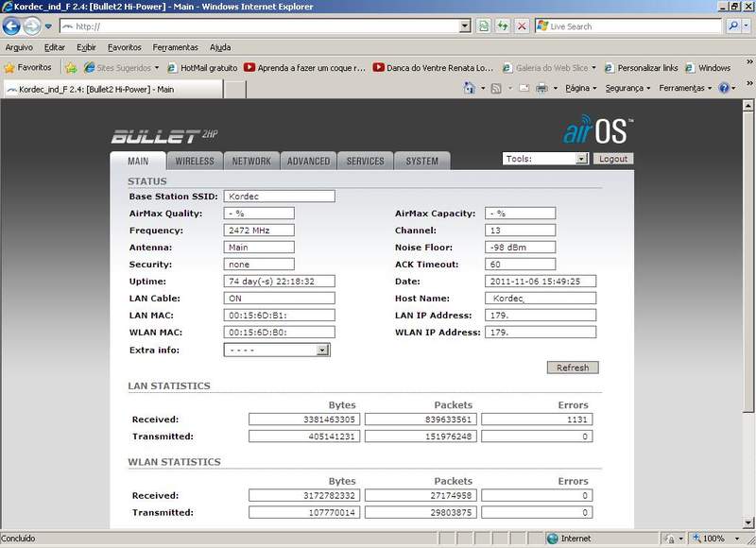Open Personalizar links bookmark
Image resolution: width=756 pixels, height=548 pixels.
(642, 68)
